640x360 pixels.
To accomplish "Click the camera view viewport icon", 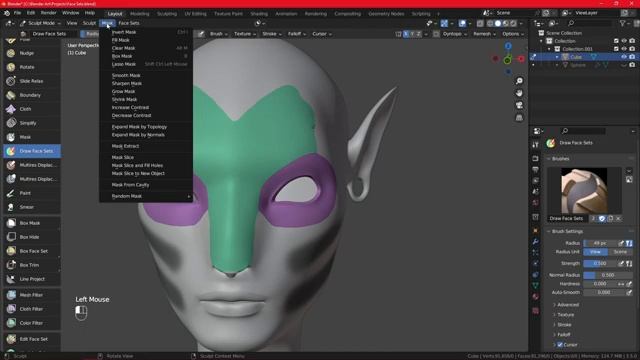I will [519, 105].
